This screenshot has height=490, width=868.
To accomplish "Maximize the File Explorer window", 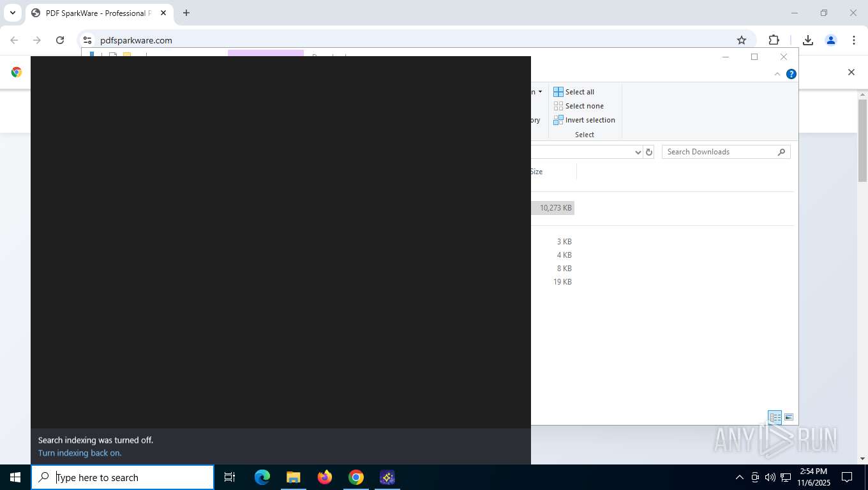I will coord(754,57).
